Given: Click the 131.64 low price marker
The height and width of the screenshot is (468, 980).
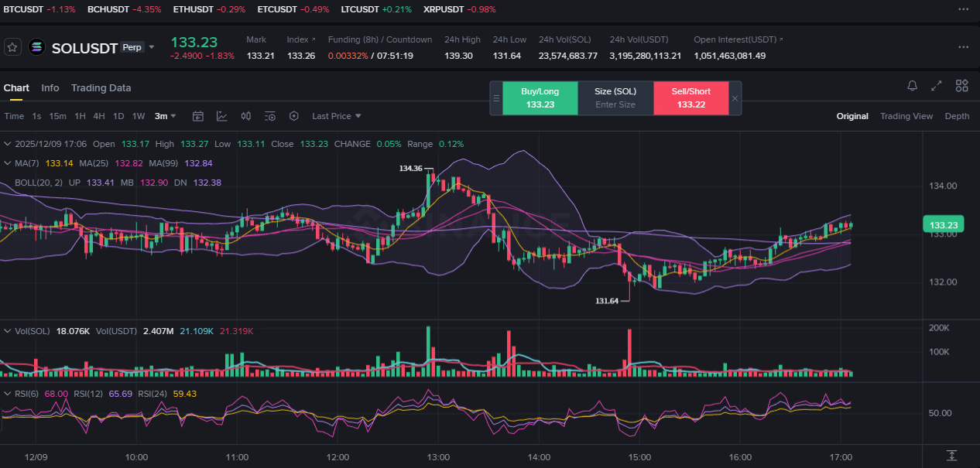Looking at the screenshot, I should tap(607, 301).
